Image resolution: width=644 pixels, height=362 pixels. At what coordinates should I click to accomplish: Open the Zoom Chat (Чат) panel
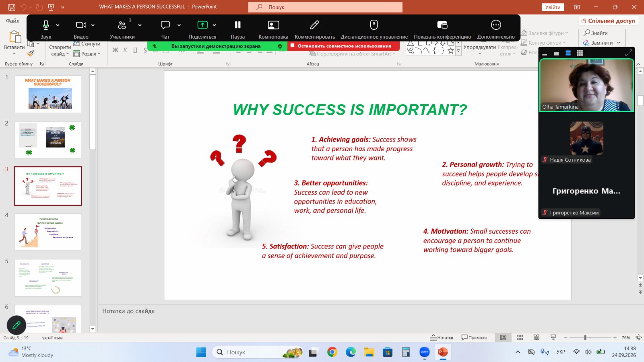click(165, 25)
